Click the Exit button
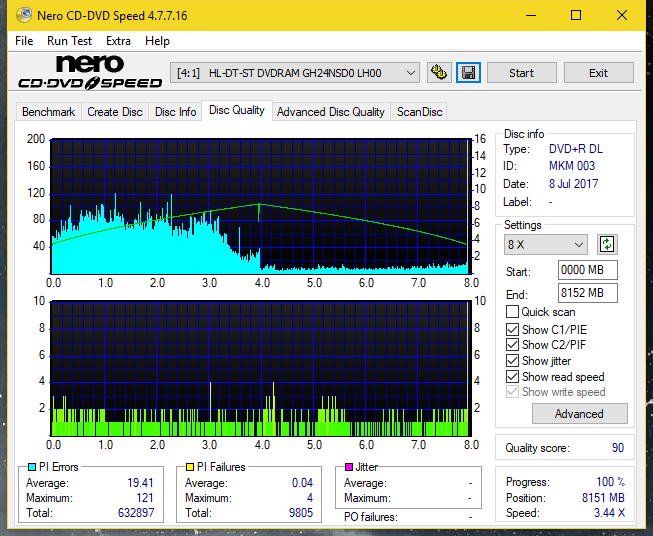The image size is (653, 536). (x=598, y=73)
